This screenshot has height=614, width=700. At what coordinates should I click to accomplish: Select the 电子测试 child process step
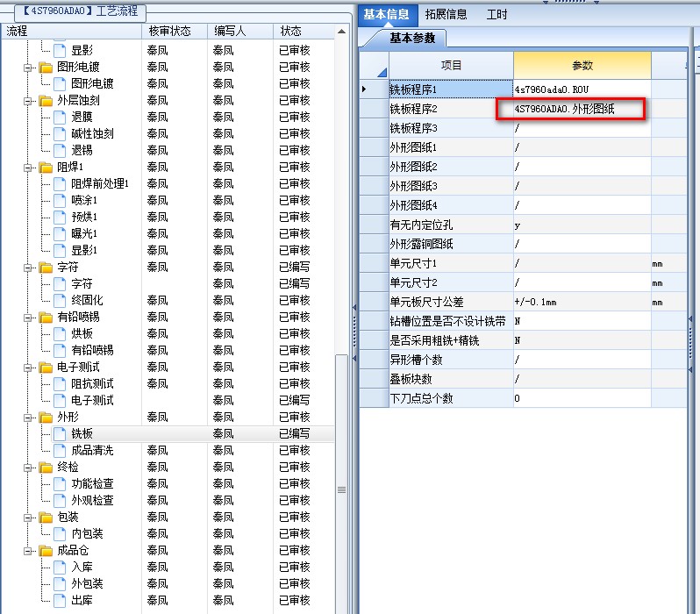pyautogui.click(x=92, y=401)
